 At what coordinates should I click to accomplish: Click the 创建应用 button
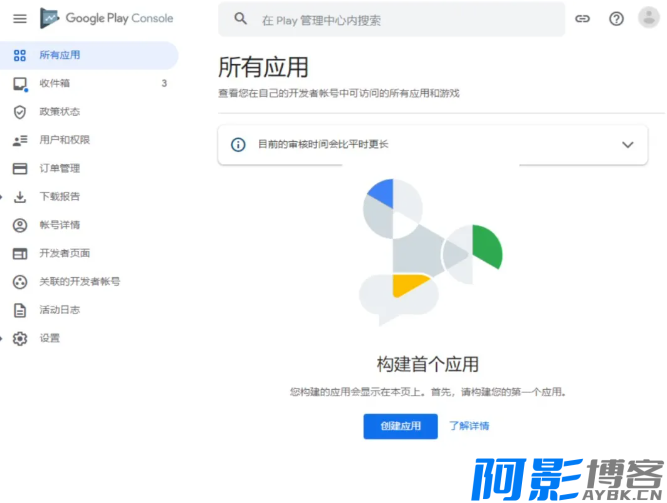click(x=400, y=426)
